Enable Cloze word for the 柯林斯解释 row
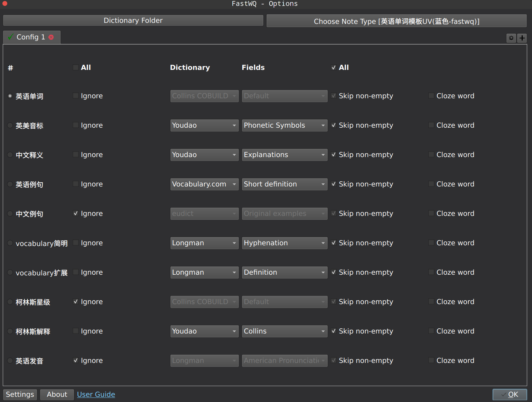This screenshot has height=402, width=532. (x=431, y=331)
